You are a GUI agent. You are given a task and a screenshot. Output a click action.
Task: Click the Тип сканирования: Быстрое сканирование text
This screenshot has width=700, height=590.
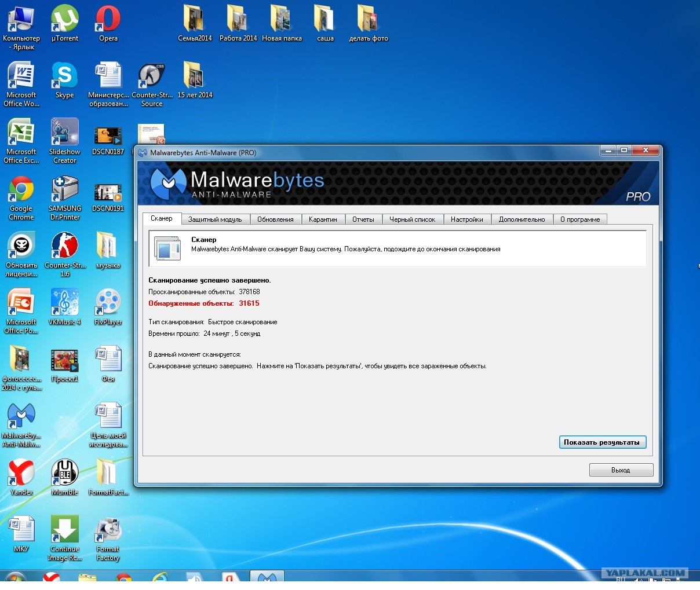[x=213, y=322]
